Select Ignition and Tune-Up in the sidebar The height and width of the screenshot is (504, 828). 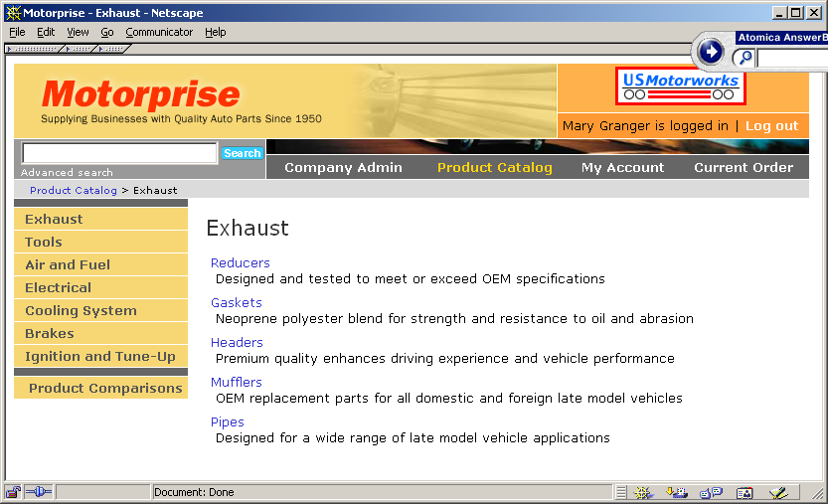[100, 356]
